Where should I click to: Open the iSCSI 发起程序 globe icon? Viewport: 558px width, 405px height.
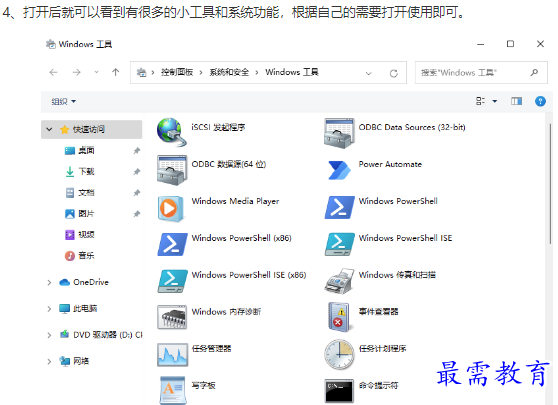tap(172, 132)
